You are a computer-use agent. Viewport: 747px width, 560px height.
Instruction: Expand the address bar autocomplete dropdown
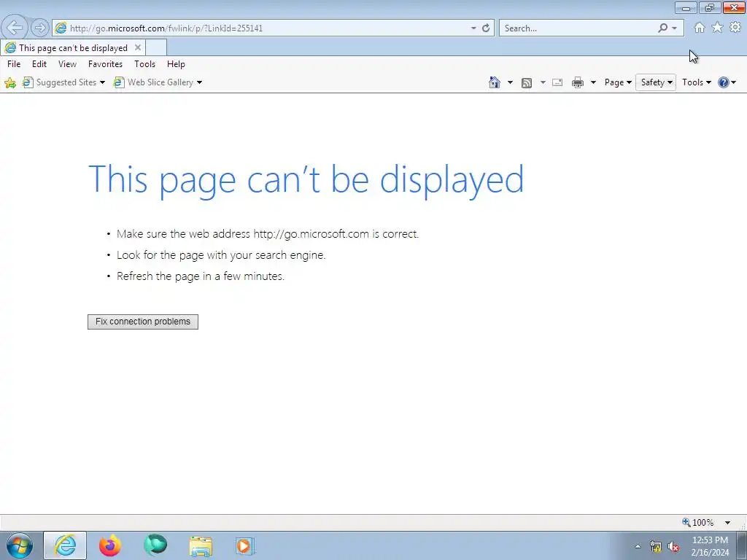473,28
